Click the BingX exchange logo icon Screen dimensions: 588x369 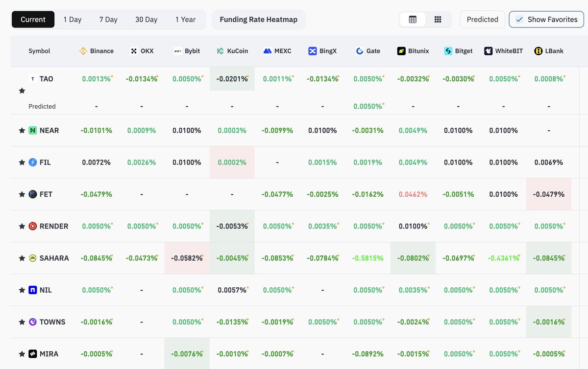click(313, 51)
